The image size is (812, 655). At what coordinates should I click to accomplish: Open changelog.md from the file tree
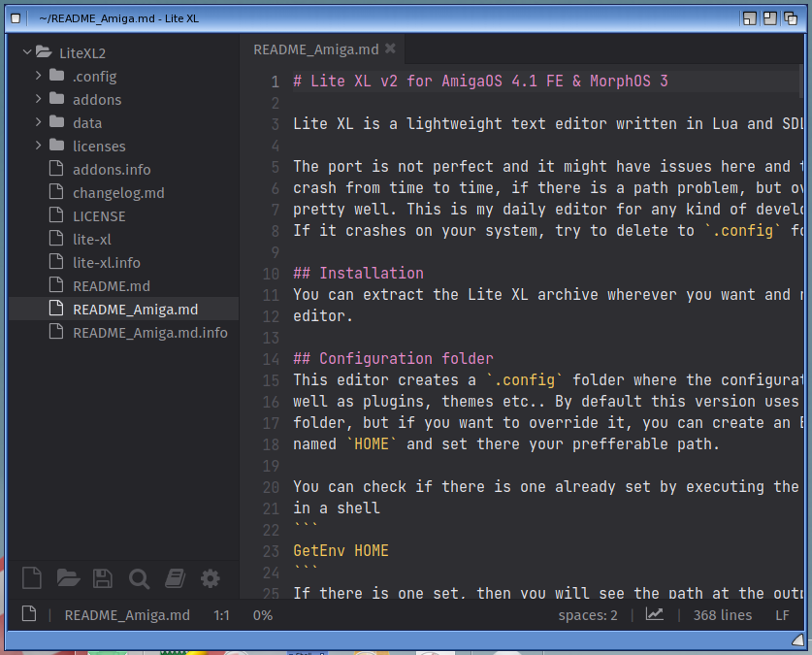coord(118,192)
